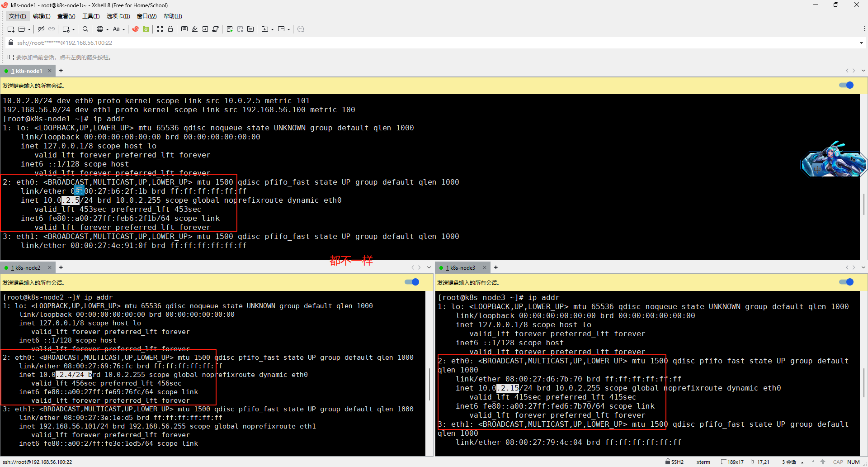Launch Xftp with the red swirl icon
This screenshot has height=467, width=868.
tap(135, 29)
